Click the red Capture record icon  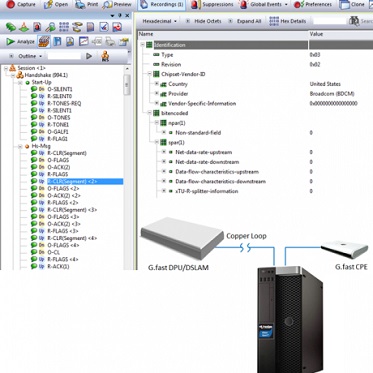(11, 4)
